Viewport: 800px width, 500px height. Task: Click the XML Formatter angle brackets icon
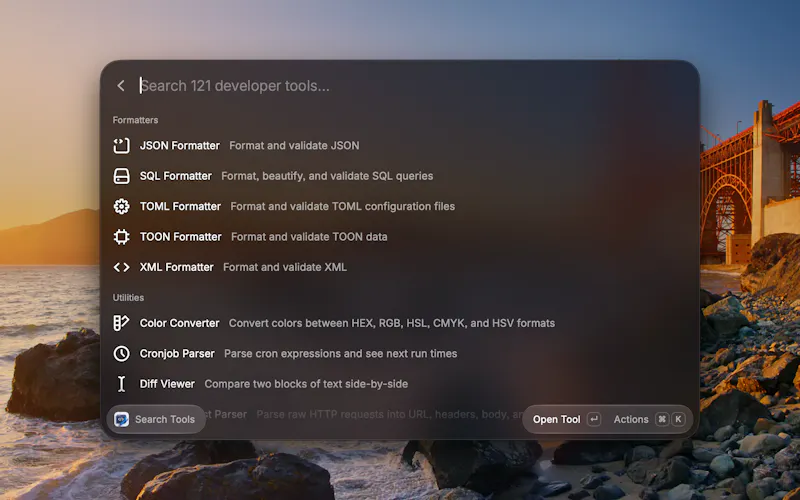tap(121, 267)
